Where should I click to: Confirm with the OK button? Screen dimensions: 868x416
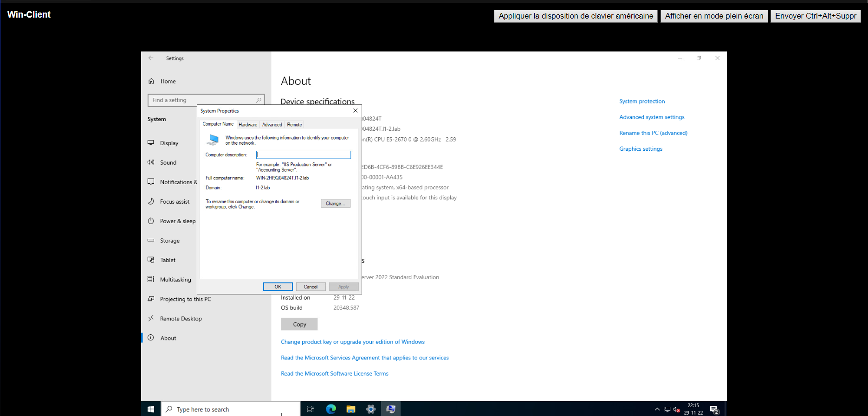click(x=278, y=287)
